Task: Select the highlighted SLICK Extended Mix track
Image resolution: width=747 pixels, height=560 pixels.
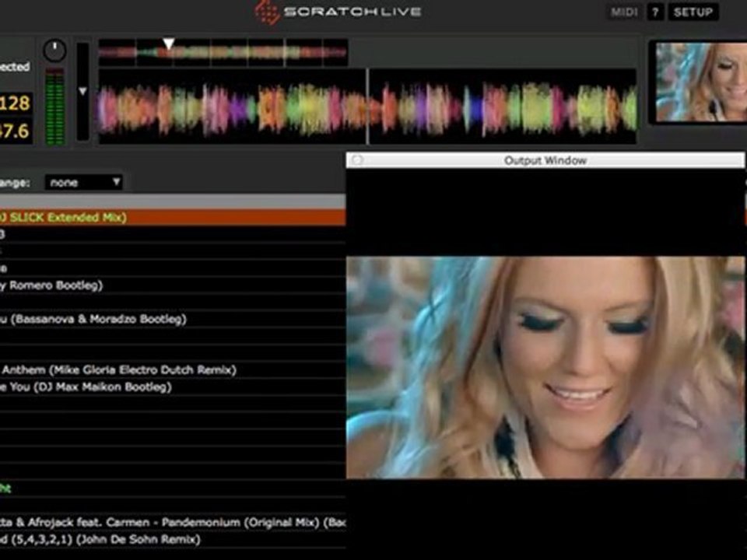Action: coord(173,218)
